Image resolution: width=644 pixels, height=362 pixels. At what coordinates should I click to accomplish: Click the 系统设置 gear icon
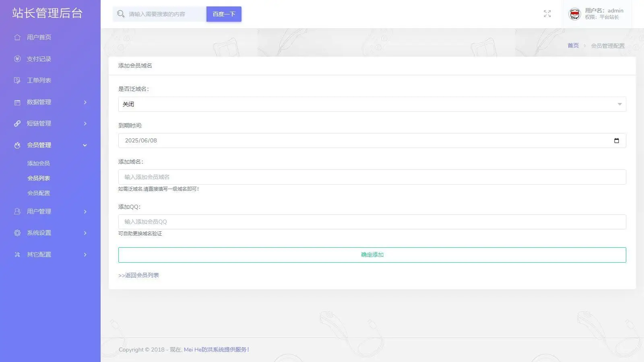click(x=17, y=233)
